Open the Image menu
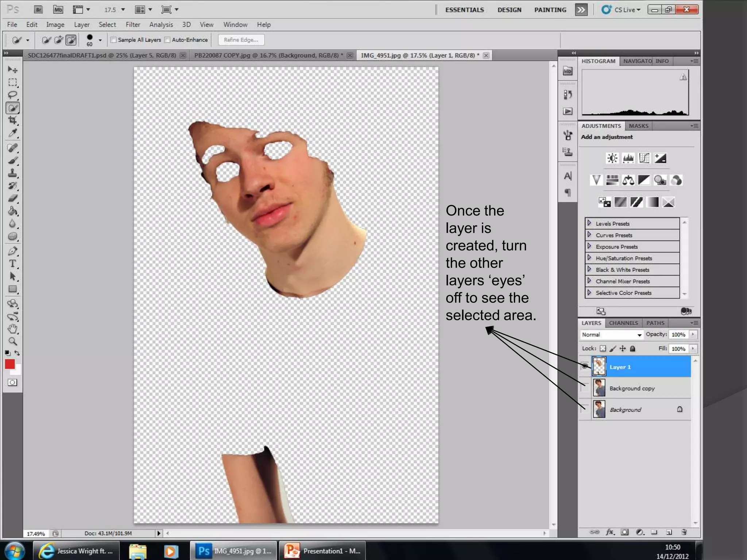The width and height of the screenshot is (747, 560). [x=55, y=24]
